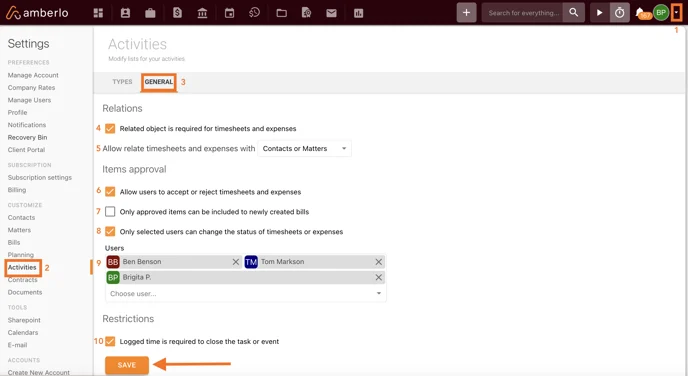Open matters briefcase icon

150,13
